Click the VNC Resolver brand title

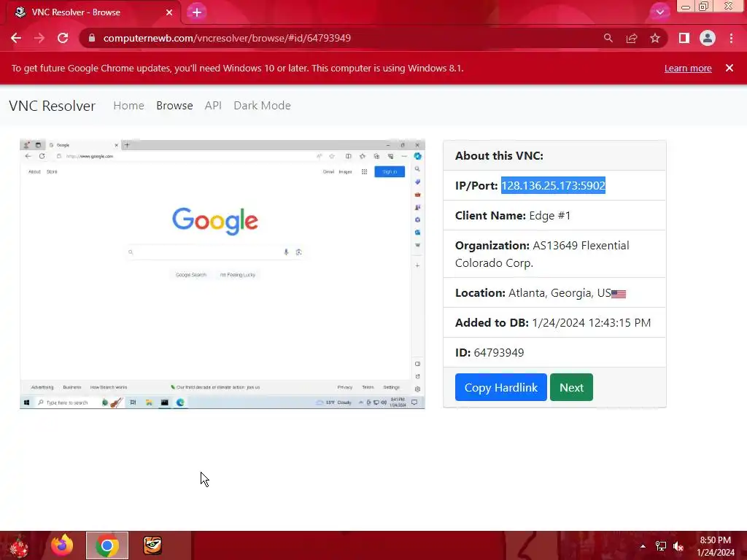click(x=53, y=106)
